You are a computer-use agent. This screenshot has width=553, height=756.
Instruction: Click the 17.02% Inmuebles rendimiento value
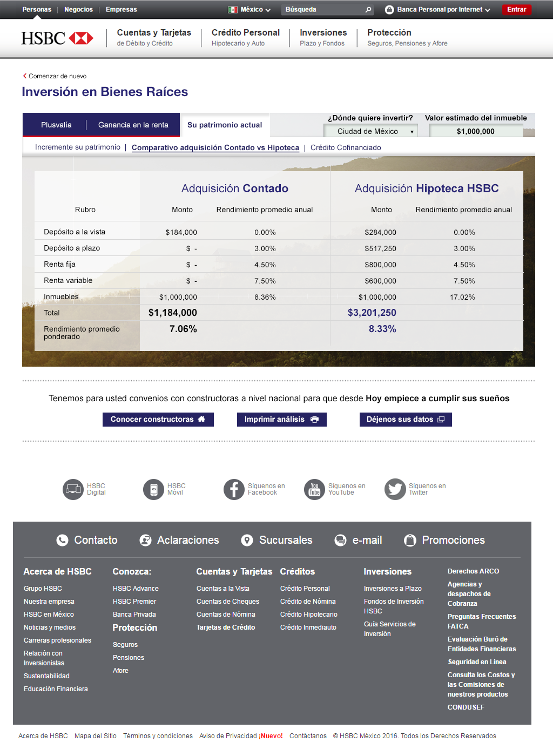pos(462,297)
